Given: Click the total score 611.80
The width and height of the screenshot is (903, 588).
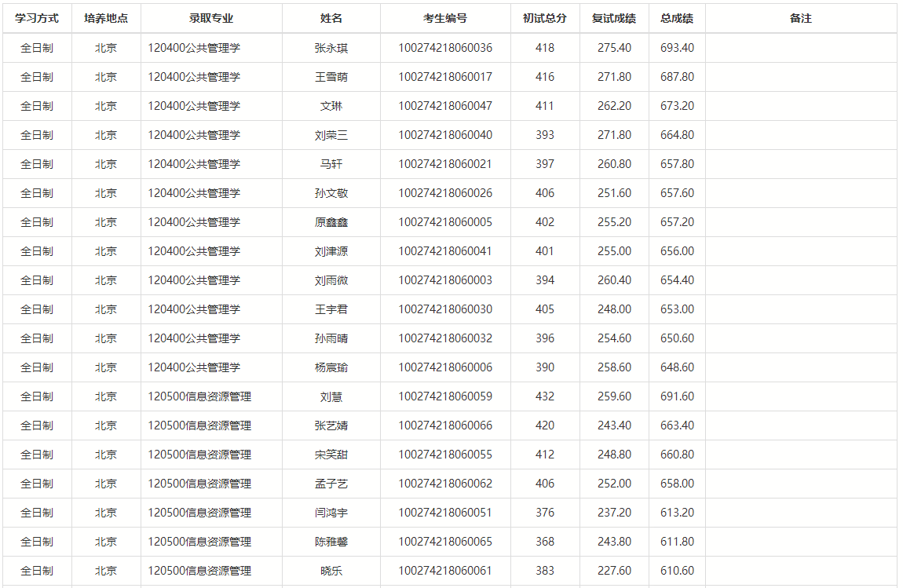Looking at the screenshot, I should click(x=677, y=542).
